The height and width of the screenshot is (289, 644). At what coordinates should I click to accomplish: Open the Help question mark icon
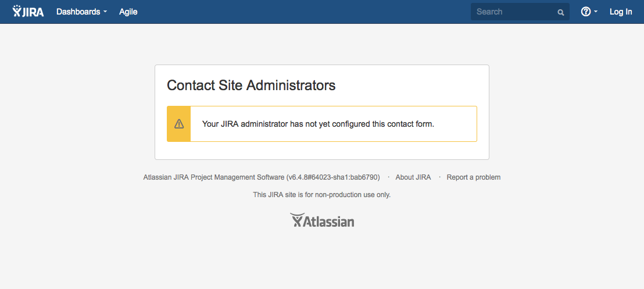coord(586,12)
